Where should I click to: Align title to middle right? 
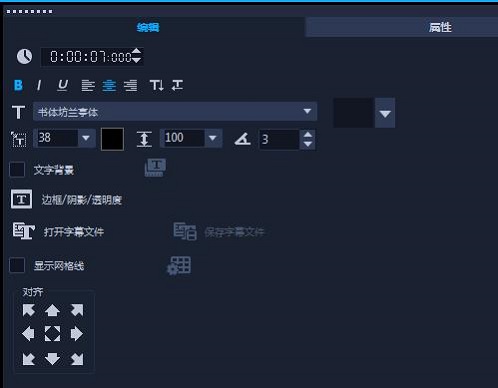[77, 334]
